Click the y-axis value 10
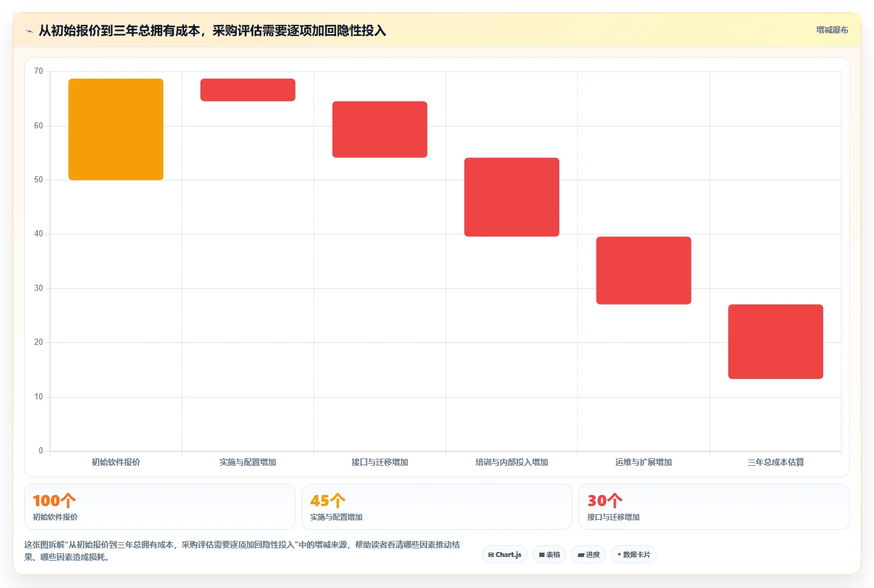Viewport: 874px width, 588px height. point(38,397)
